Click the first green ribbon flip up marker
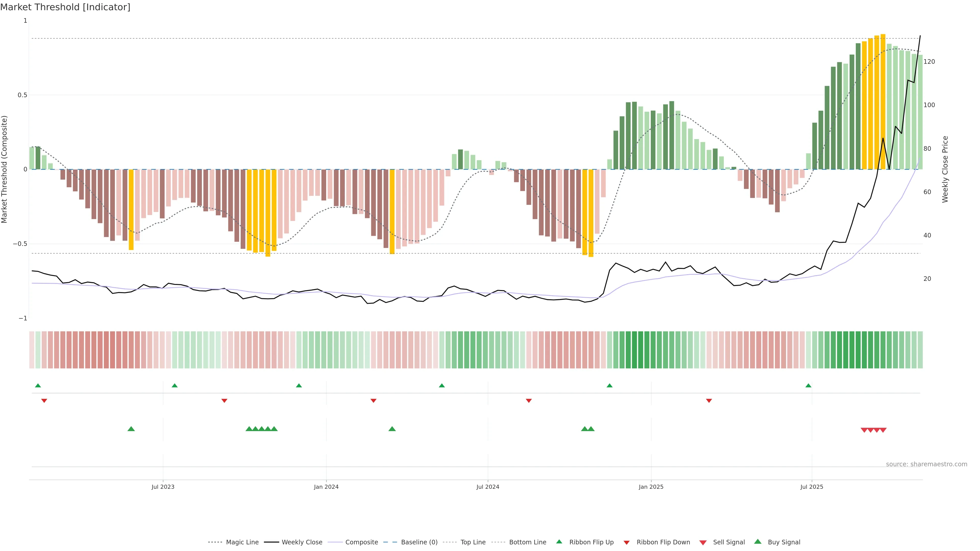 [x=38, y=386]
